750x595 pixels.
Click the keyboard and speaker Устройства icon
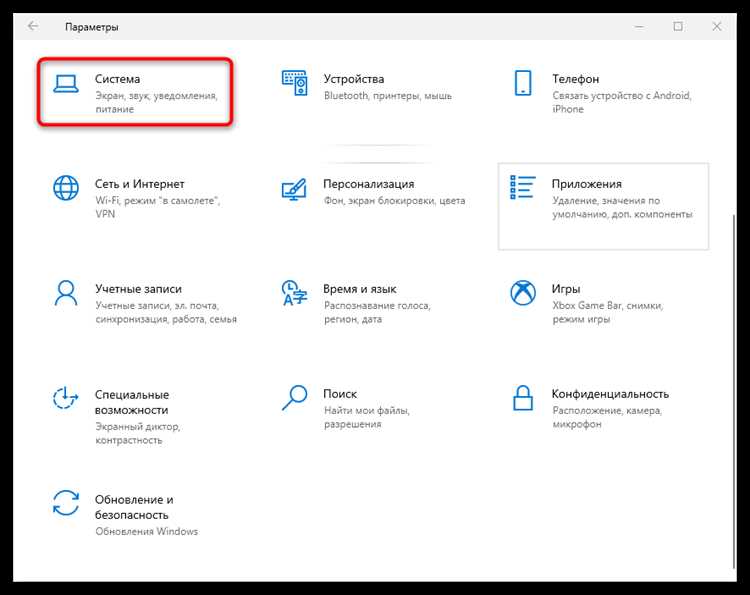pyautogui.click(x=294, y=83)
